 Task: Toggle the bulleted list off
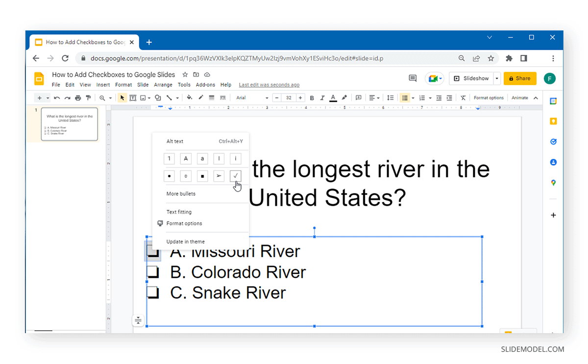click(406, 97)
